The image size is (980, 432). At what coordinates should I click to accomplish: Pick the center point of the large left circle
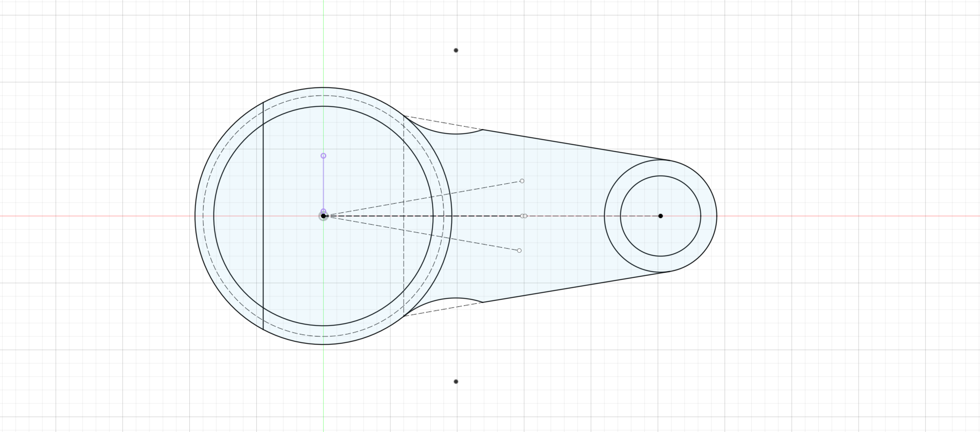point(323,216)
